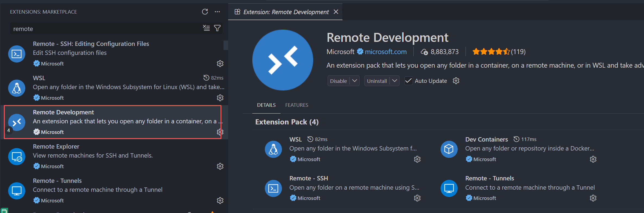The width and height of the screenshot is (644, 213).
Task: Open manage gear for Remote - SSH in pack
Action: click(x=417, y=198)
